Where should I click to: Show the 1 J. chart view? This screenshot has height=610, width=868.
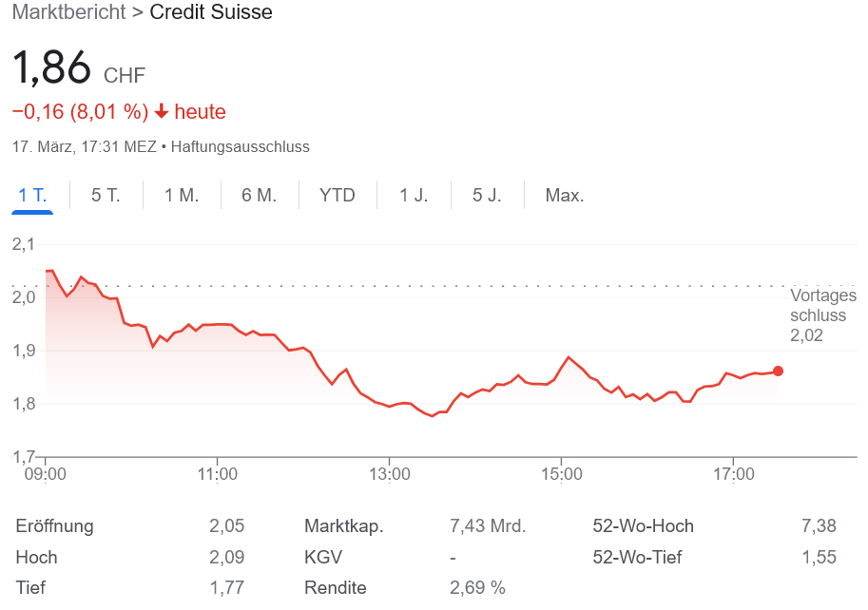[x=414, y=195]
